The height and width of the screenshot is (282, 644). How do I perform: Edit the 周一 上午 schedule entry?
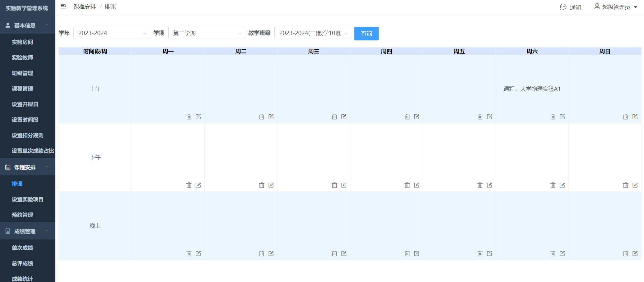[x=198, y=117]
